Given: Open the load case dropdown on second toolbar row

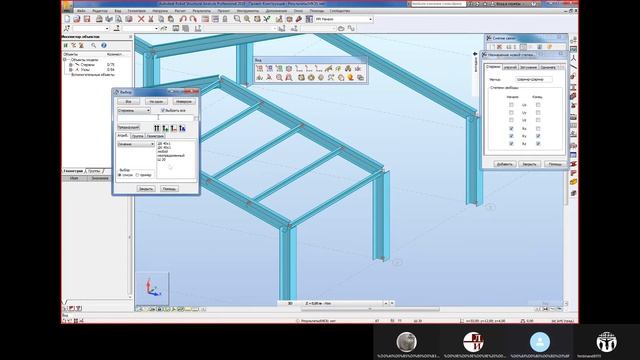Looking at the screenshot, I should [x=240, y=29].
